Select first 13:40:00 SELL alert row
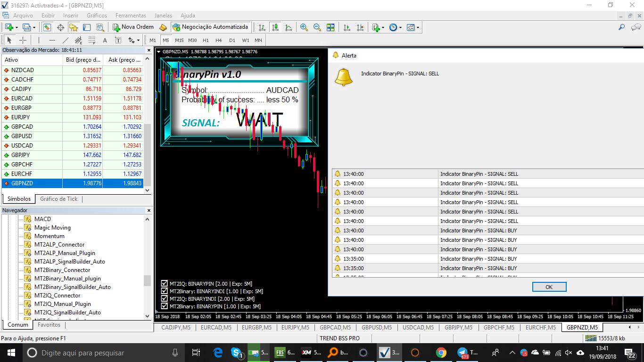The image size is (644, 362). click(x=488, y=174)
